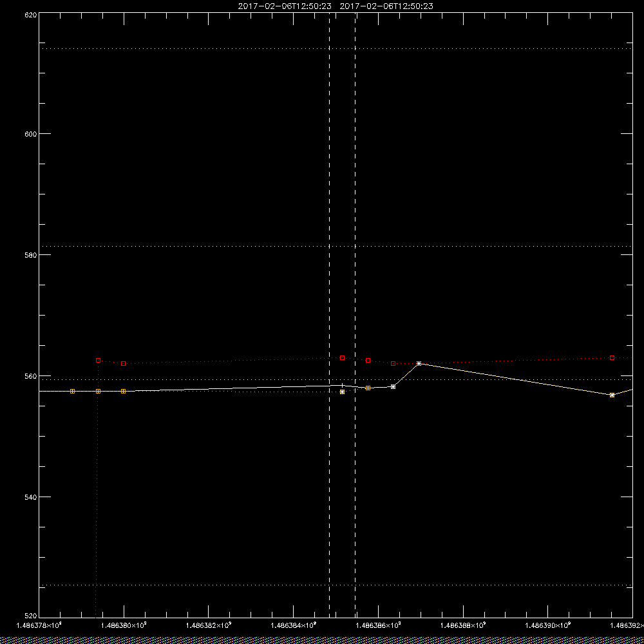
Task: Click the vertical red dotted line dropping to axis
Action: 97,489
